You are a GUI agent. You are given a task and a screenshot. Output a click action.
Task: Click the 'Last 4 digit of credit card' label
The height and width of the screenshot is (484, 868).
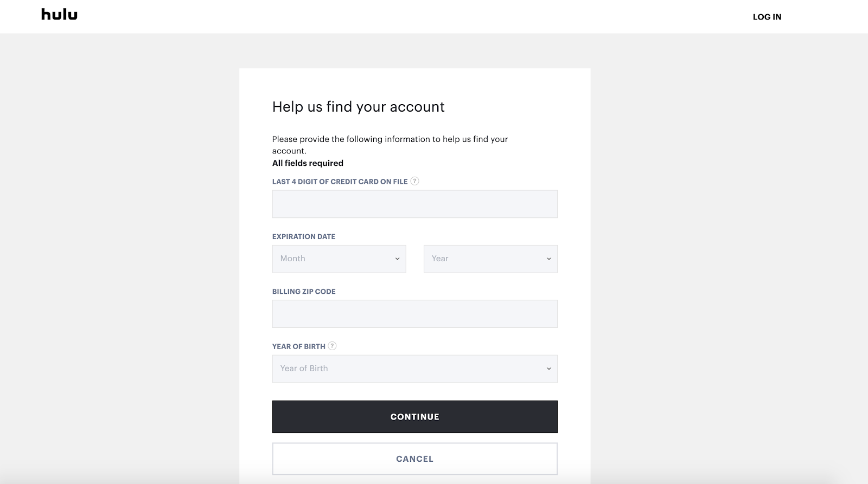[x=340, y=182]
